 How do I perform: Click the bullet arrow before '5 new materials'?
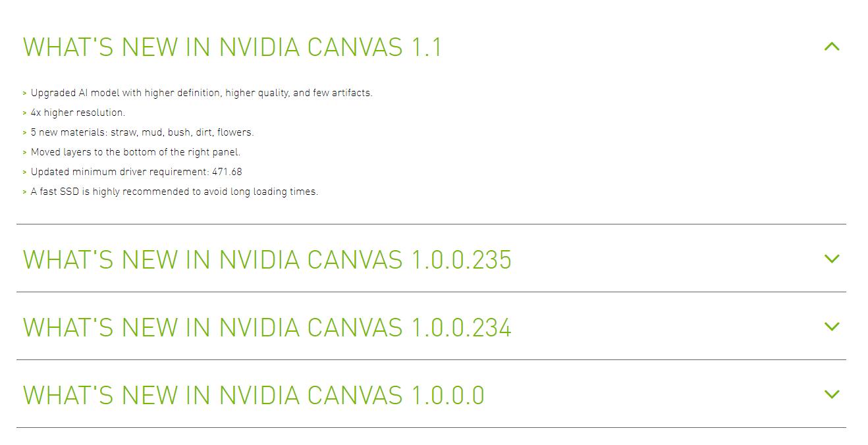pos(25,133)
